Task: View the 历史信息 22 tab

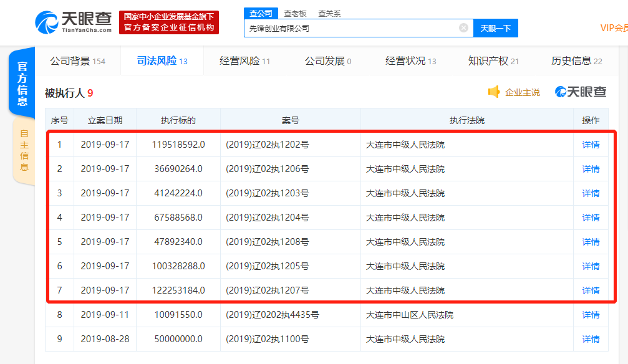Action: (x=572, y=60)
